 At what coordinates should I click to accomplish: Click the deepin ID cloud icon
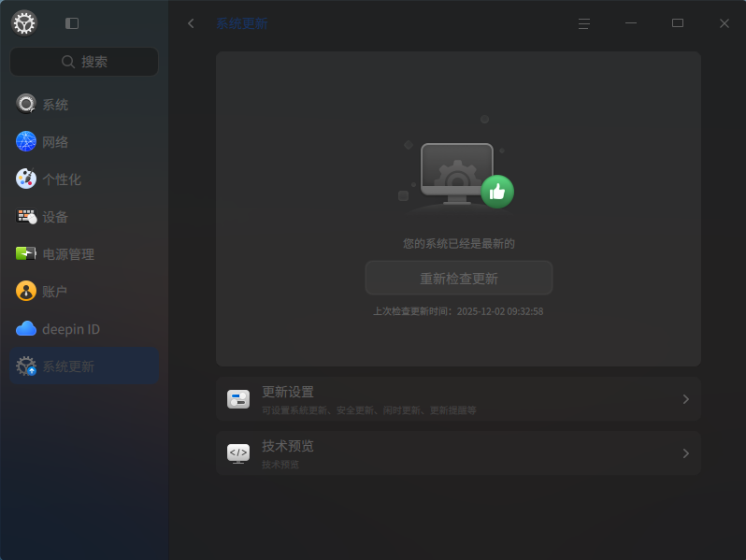click(x=25, y=329)
